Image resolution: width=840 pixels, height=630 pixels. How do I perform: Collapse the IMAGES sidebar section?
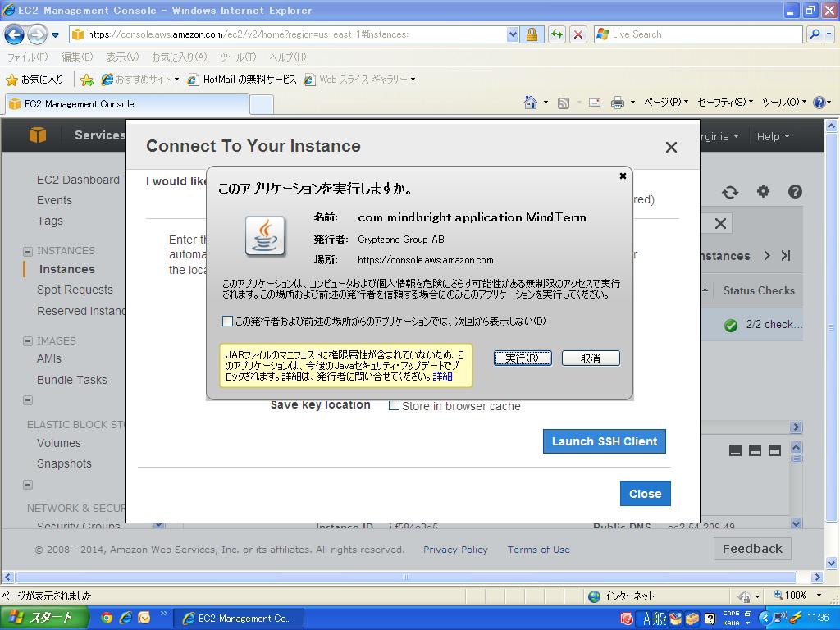[28, 341]
